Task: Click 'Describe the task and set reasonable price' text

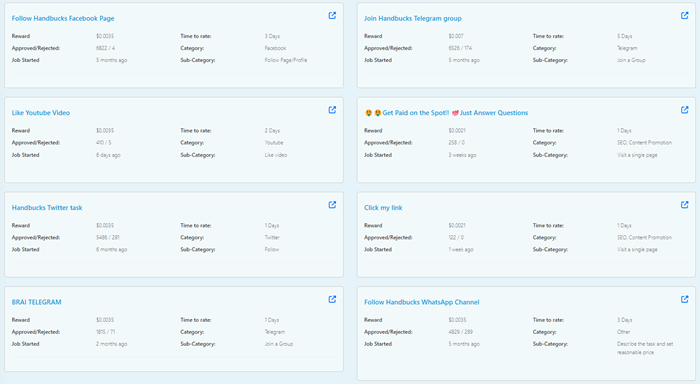Action: click(x=645, y=348)
